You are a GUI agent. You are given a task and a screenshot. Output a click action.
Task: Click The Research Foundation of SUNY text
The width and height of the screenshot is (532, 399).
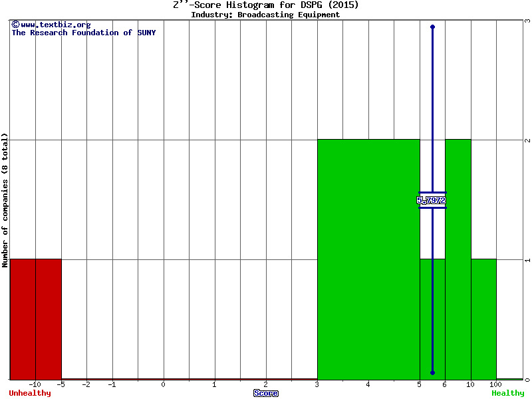pyautogui.click(x=83, y=33)
